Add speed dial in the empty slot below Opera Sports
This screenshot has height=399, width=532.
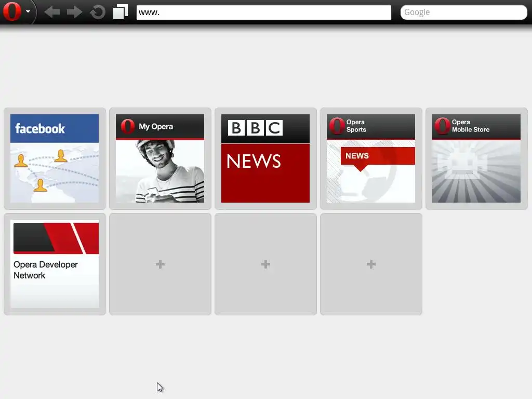371,264
